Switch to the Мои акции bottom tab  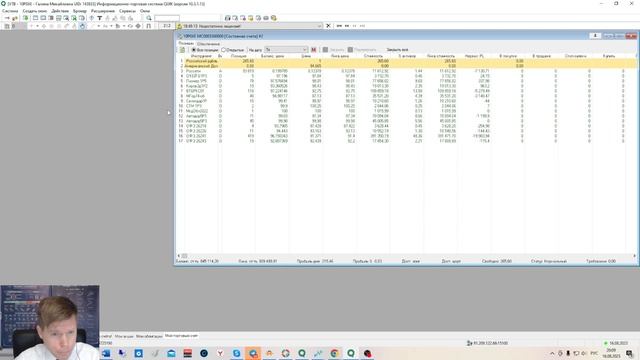pyautogui.click(x=124, y=336)
